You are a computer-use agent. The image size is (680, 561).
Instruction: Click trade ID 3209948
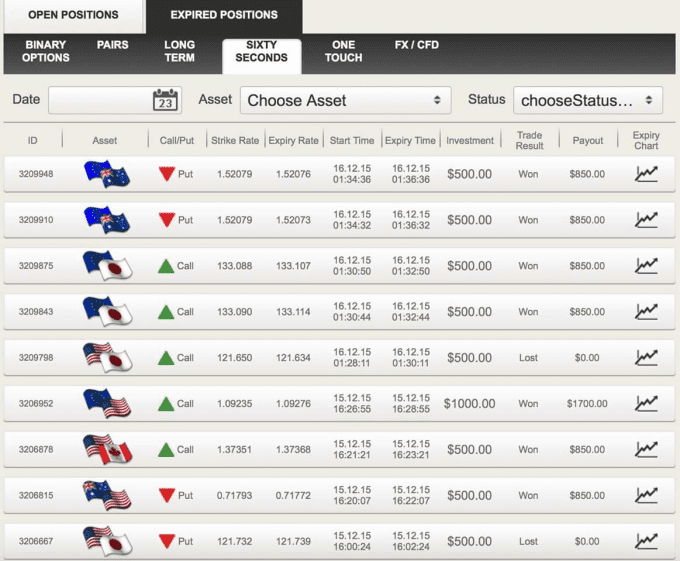pos(36,174)
